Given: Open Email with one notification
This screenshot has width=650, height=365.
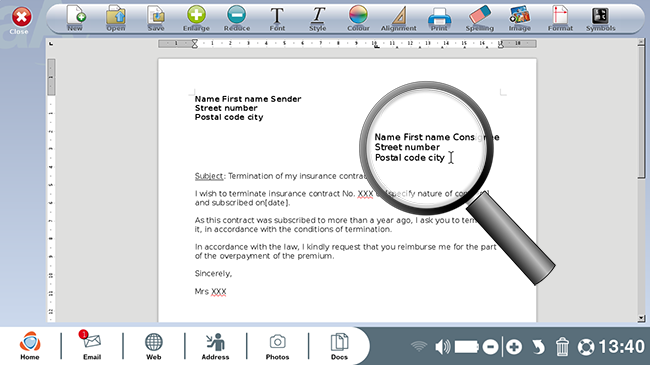Looking at the screenshot, I should click(x=92, y=346).
